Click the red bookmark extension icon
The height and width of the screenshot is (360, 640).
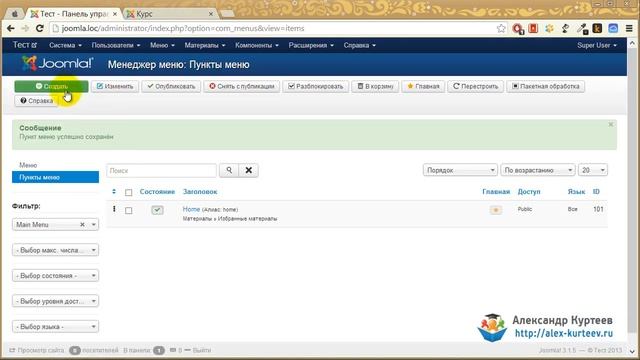coord(533,29)
